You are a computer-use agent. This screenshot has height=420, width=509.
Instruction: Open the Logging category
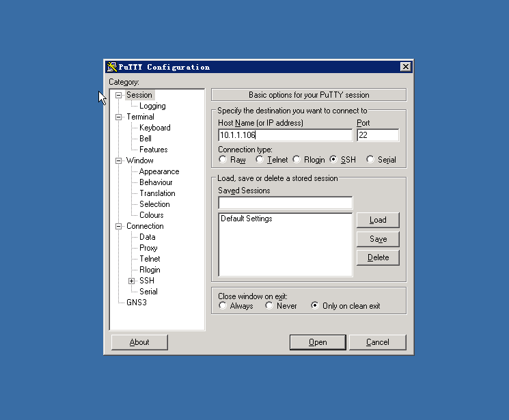coord(152,106)
